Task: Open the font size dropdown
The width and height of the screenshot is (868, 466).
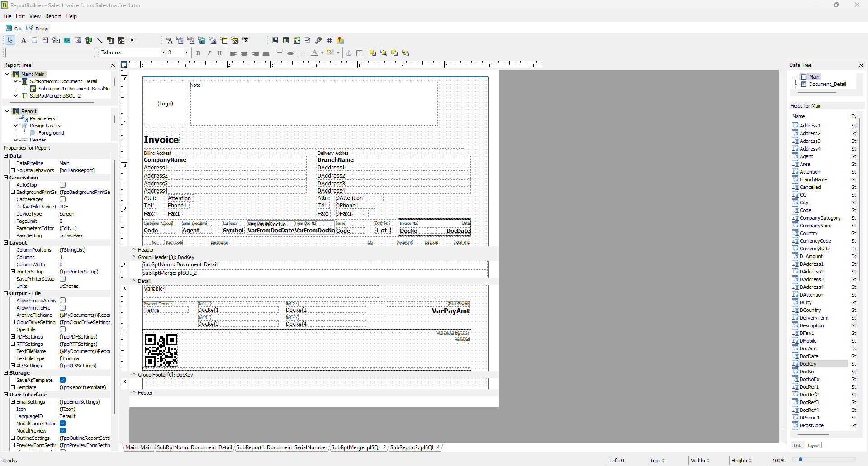Action: [186, 53]
